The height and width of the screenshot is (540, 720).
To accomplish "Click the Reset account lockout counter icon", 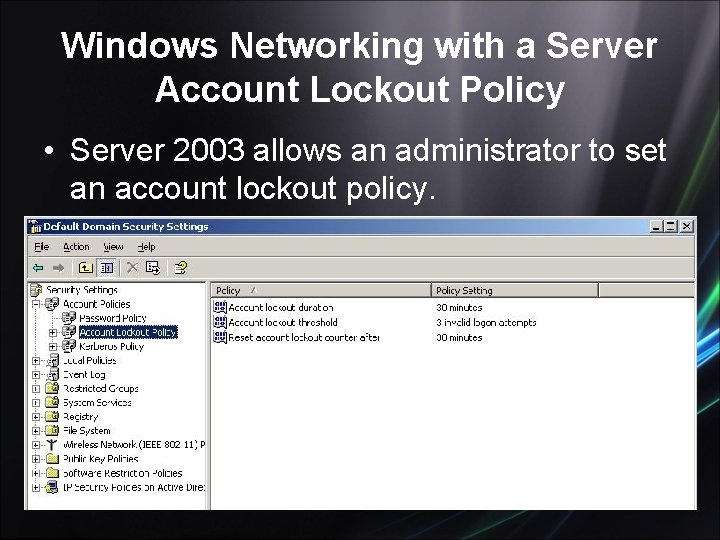I will point(220,338).
